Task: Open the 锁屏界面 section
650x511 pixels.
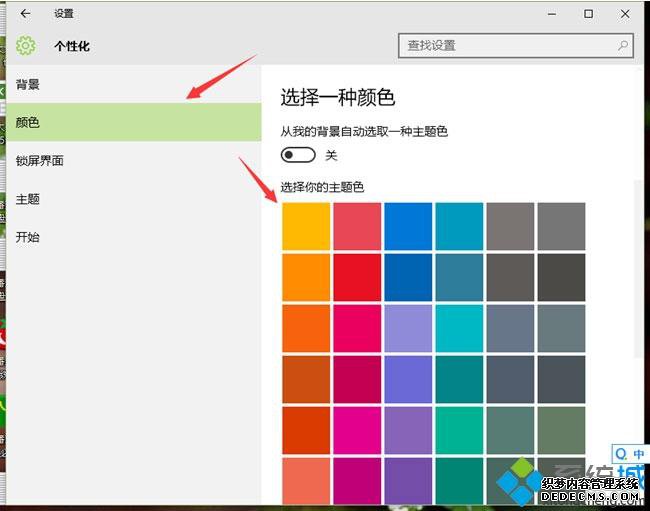Action: coord(133,160)
